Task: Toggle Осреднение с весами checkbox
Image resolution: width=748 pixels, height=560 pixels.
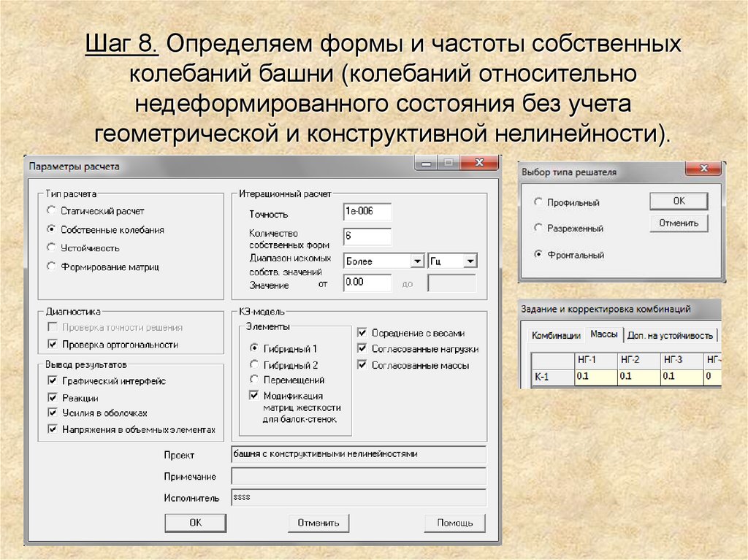Action: 362,332
